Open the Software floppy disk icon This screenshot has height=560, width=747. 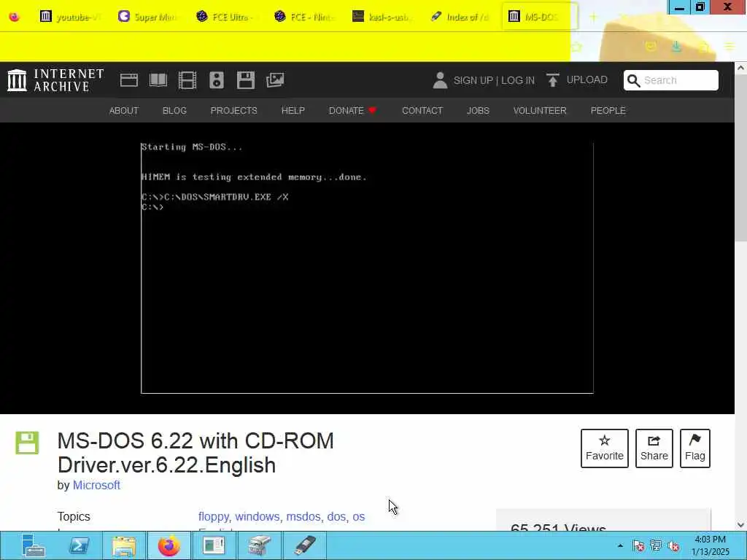[x=246, y=80]
